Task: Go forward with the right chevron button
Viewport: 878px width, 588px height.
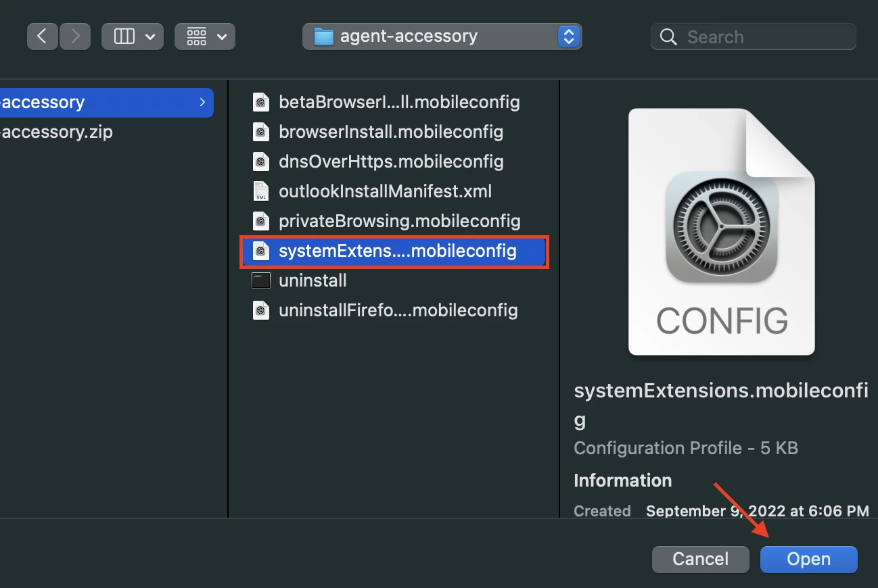Action: point(74,36)
